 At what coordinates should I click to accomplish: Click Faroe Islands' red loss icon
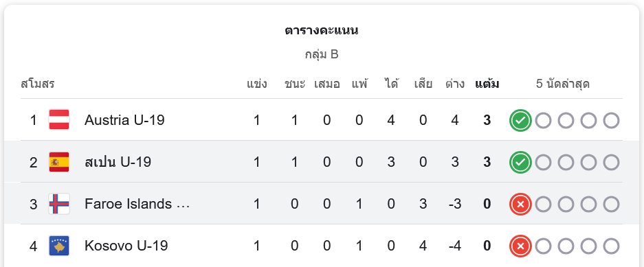[520, 205]
